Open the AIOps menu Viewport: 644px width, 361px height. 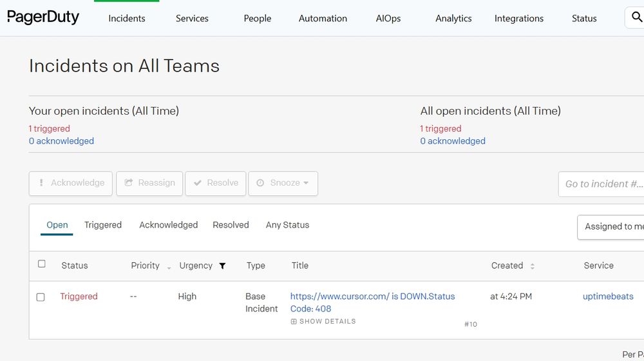(x=388, y=19)
